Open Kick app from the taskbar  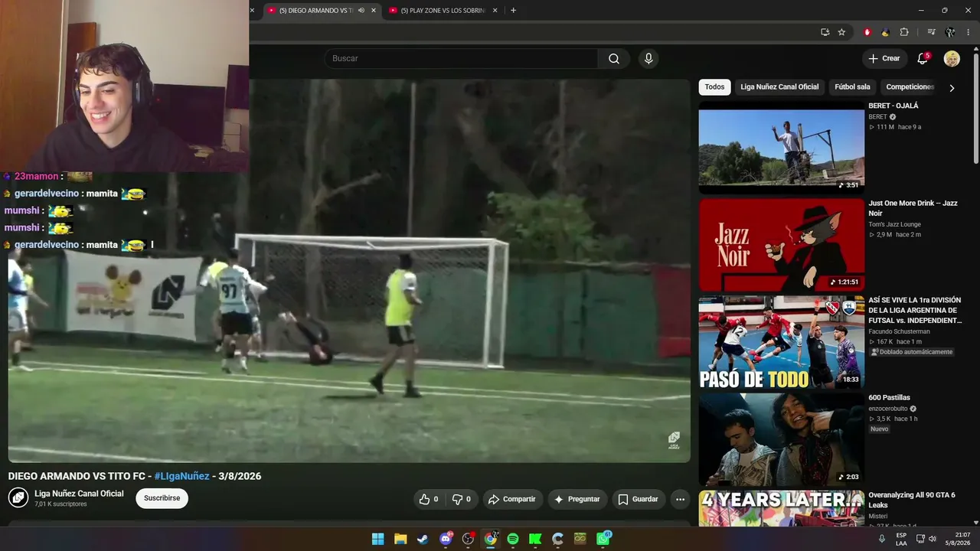[535, 539]
